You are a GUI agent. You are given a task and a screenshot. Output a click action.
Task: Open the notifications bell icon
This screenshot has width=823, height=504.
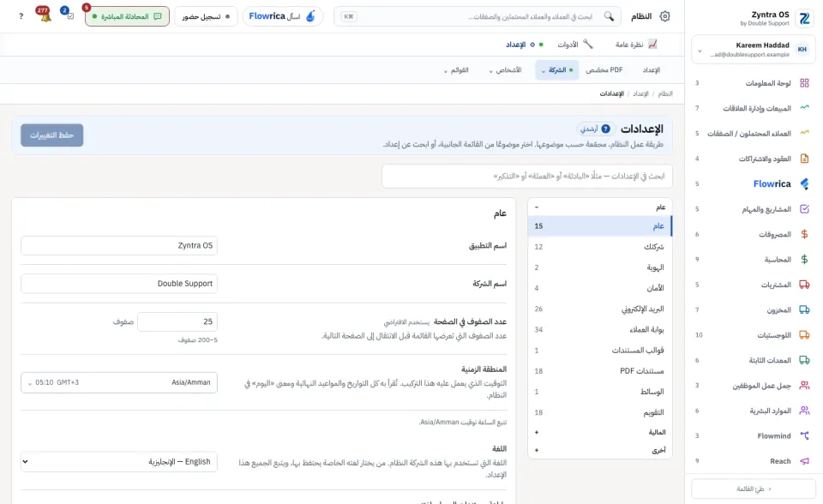point(45,16)
